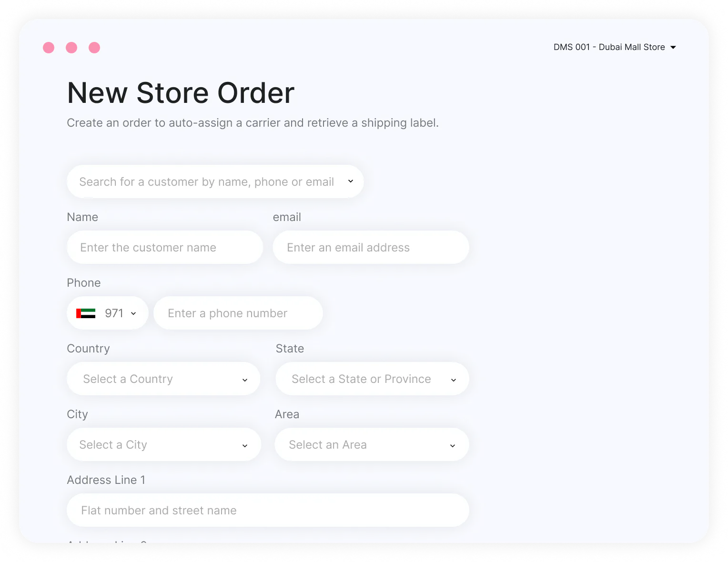
Task: Click the chevron inside the City selector
Action: (245, 445)
